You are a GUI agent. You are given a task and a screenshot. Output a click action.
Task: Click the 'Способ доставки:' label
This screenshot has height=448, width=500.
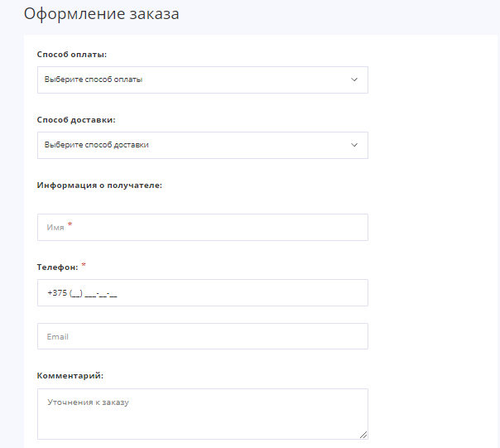[76, 119]
